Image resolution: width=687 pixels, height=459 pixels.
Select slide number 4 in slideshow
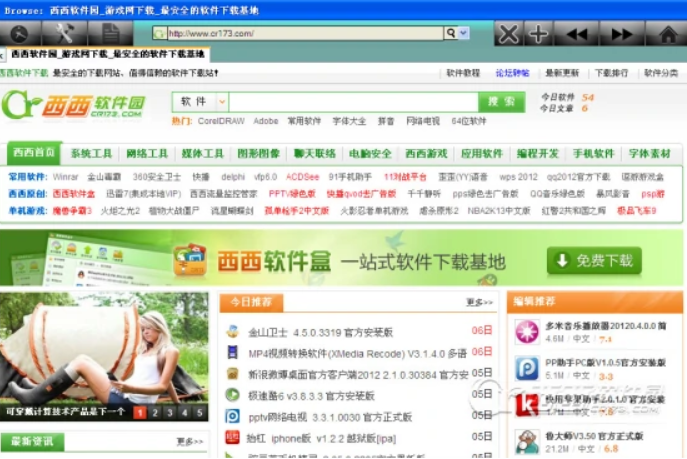coord(184,412)
